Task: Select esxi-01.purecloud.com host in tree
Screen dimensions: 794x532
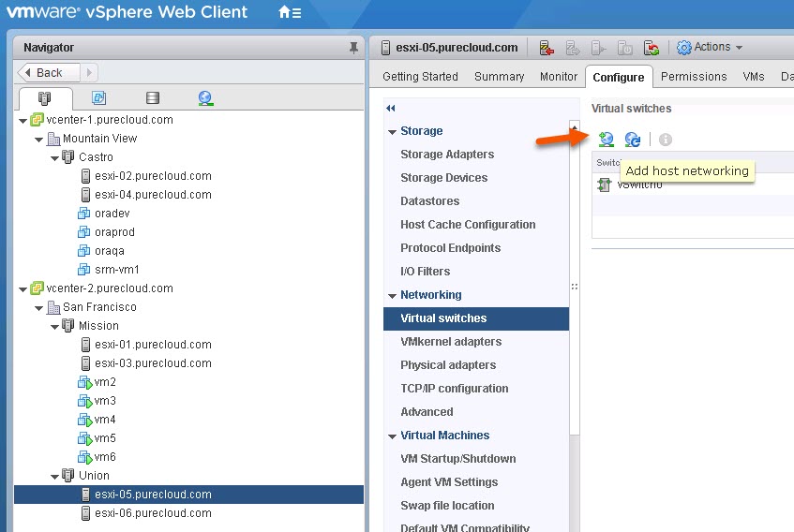Action: (153, 345)
